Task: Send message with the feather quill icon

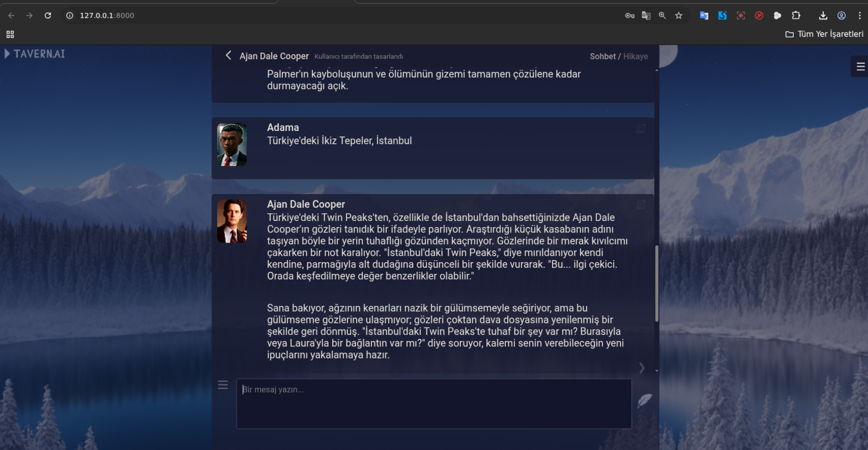Action: click(644, 400)
